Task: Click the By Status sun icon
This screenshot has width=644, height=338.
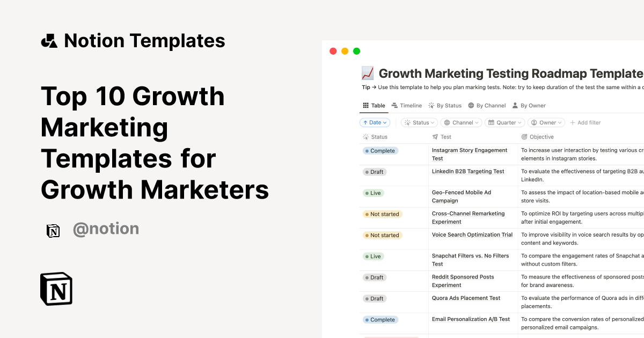Action: point(431,105)
